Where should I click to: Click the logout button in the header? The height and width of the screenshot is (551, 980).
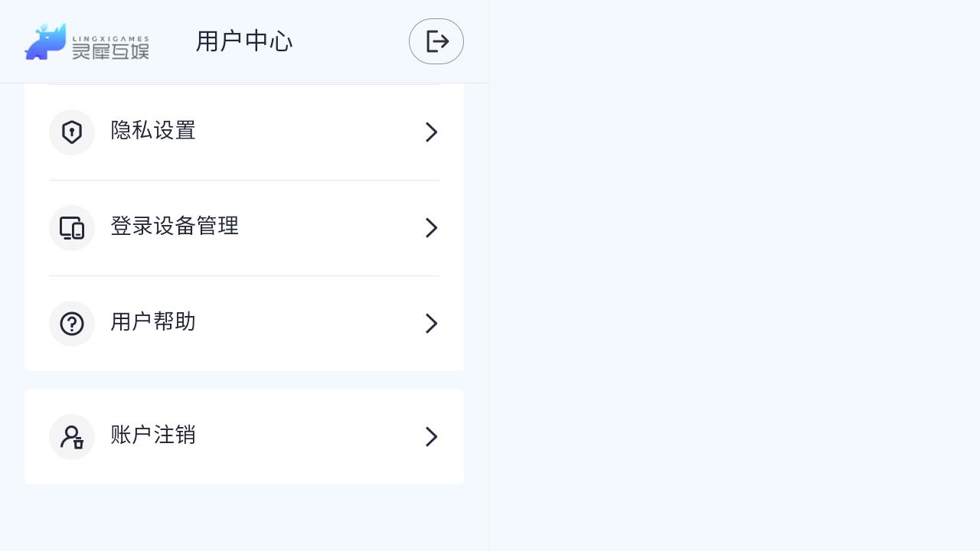[436, 41]
